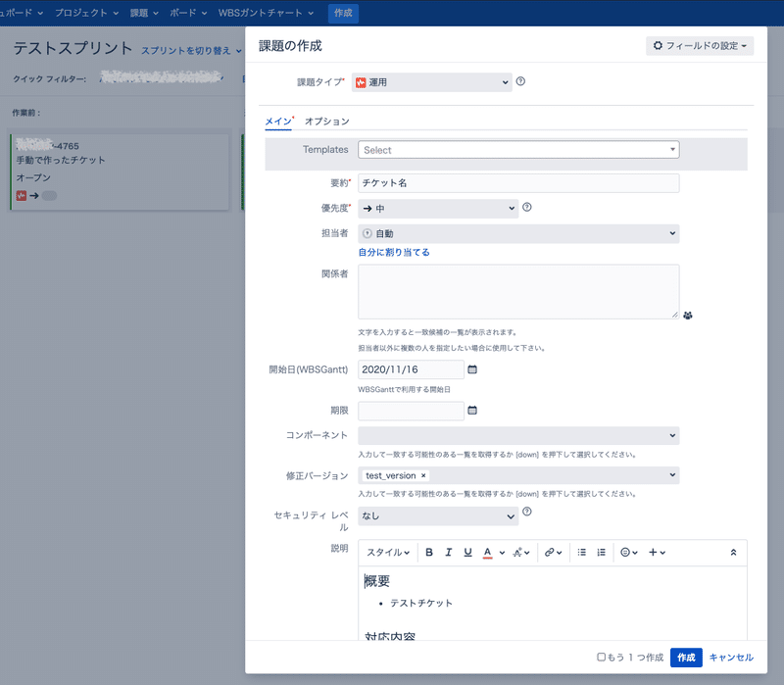Click スプリントを切り替え link on board
Image resolution: width=784 pixels, height=685 pixels.
point(190,51)
